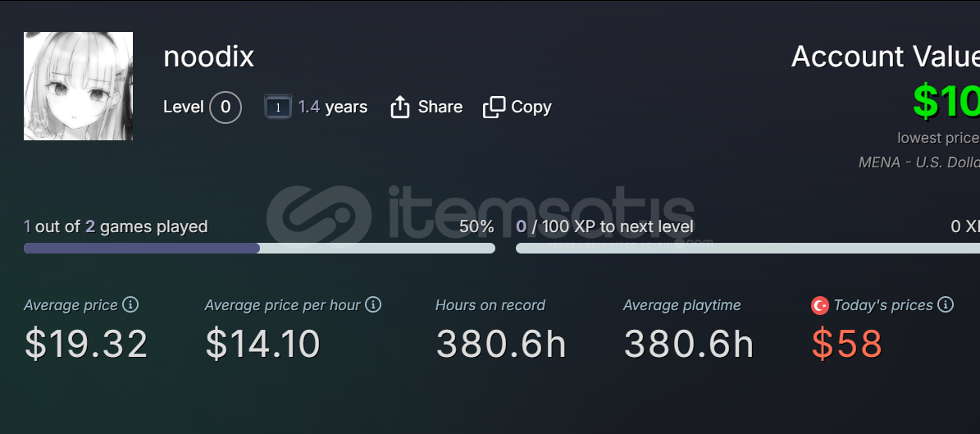Click the Turkish flag icon

[820, 305]
